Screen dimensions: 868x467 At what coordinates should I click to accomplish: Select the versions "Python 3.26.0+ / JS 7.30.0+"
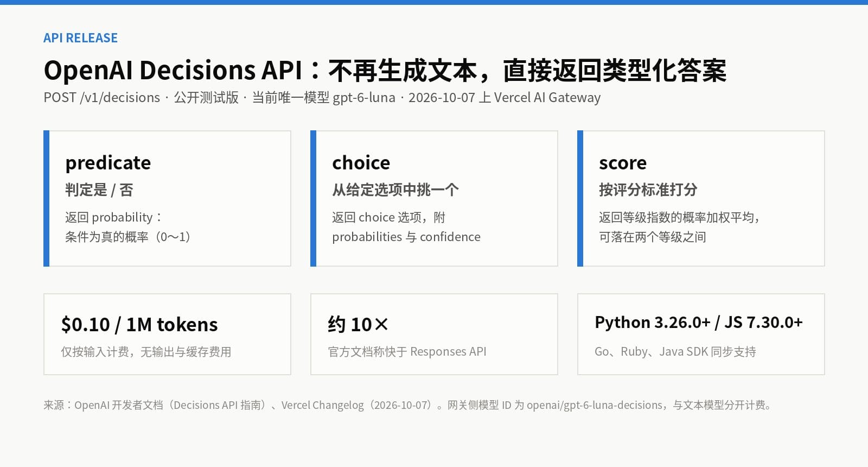(699, 323)
